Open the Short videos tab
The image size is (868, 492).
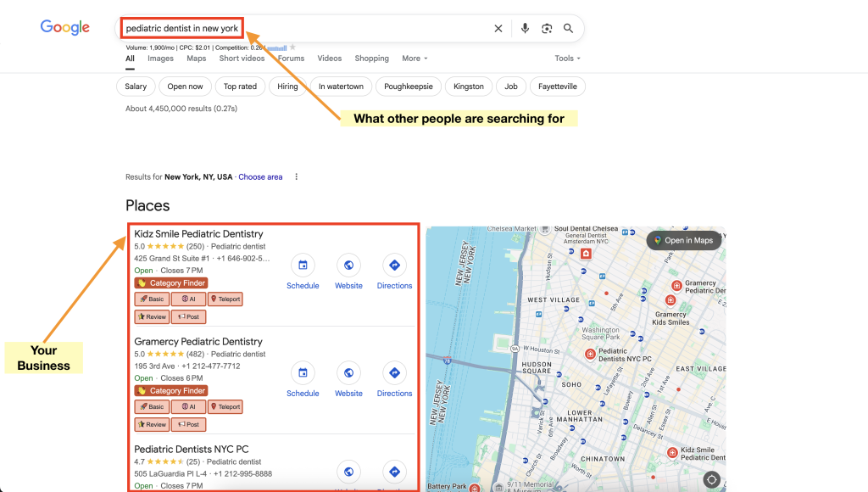242,59
